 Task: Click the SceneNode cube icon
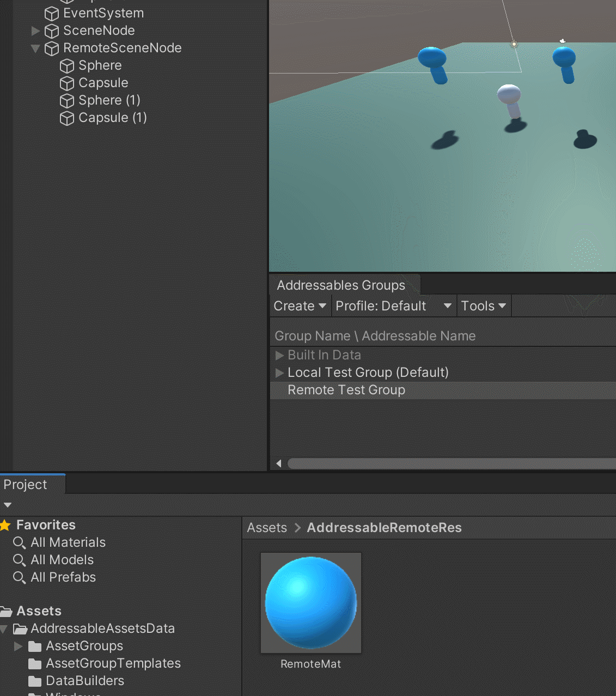click(51, 31)
